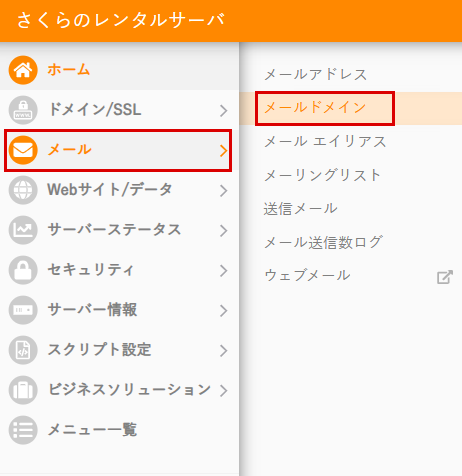Viewport: 462px width, 476px height.
Task: Click the ビジネスソリューション briefcase icon
Action: [23, 390]
